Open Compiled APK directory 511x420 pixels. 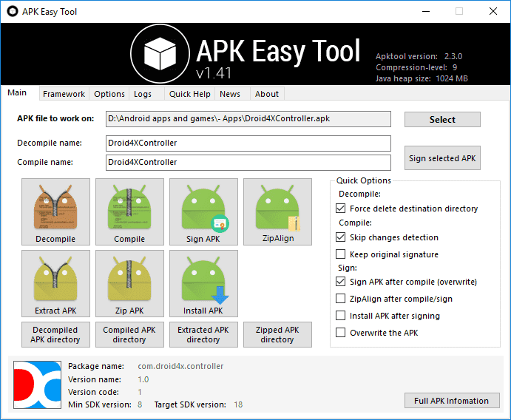[129, 335]
